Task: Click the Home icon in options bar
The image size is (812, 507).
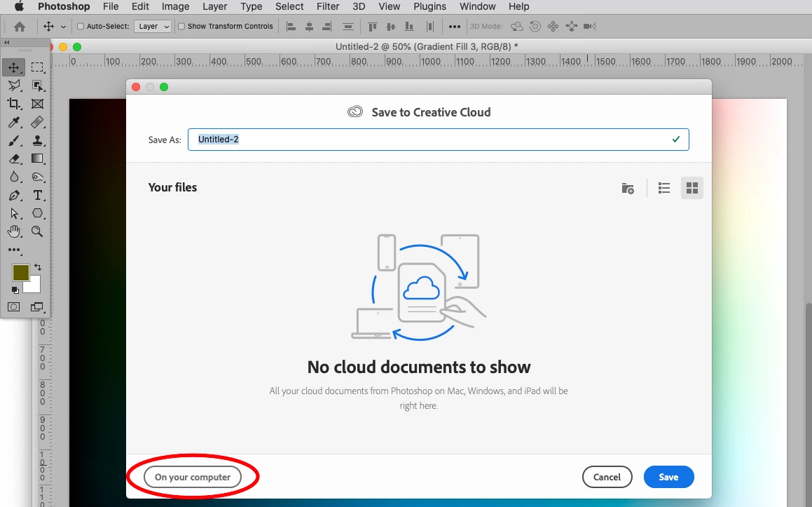Action: coord(20,27)
